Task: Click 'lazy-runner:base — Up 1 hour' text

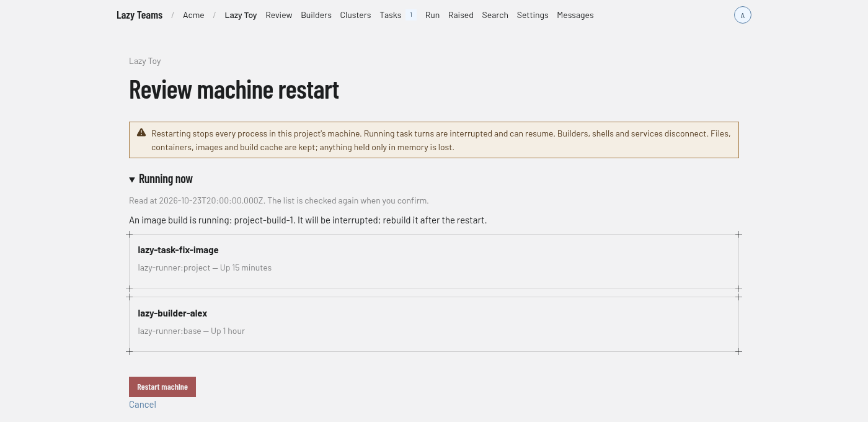Action: click(x=191, y=331)
